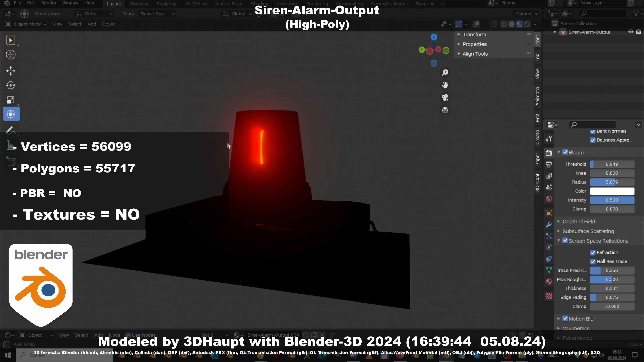
Task: Activate the 3D Cursor tool
Action: 11,55
